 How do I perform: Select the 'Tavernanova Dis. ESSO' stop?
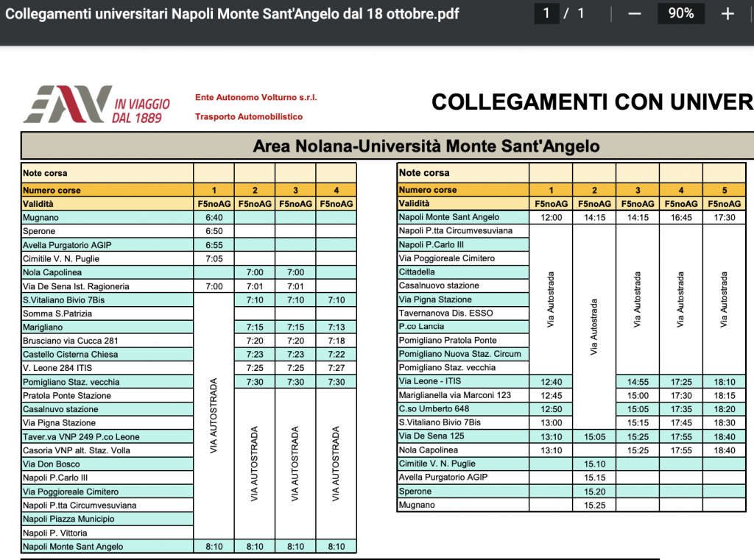(x=445, y=313)
